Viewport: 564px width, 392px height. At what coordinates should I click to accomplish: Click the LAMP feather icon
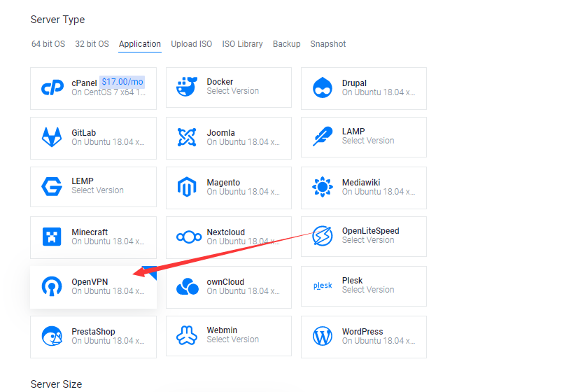pyautogui.click(x=323, y=136)
